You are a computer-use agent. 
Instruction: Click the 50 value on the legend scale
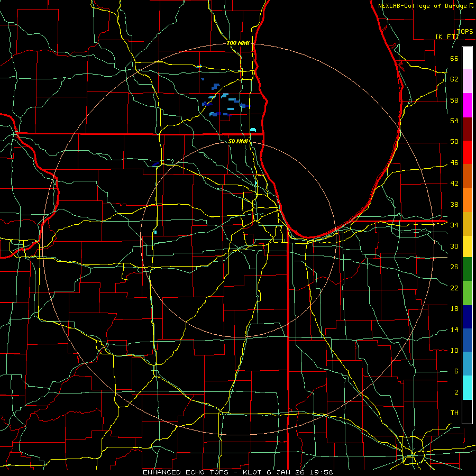click(x=454, y=142)
